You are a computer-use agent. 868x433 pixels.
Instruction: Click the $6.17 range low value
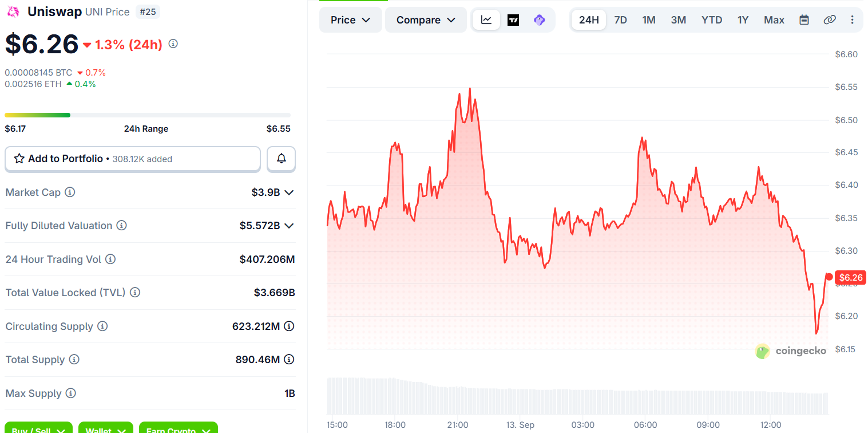15,129
